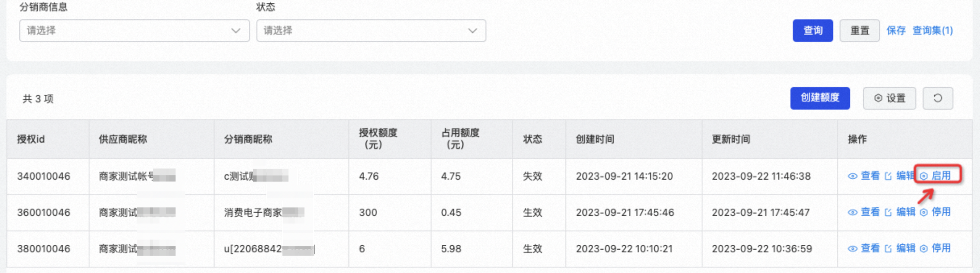View row 380010046 via 查看
The height and width of the screenshot is (273, 980).
click(863, 248)
